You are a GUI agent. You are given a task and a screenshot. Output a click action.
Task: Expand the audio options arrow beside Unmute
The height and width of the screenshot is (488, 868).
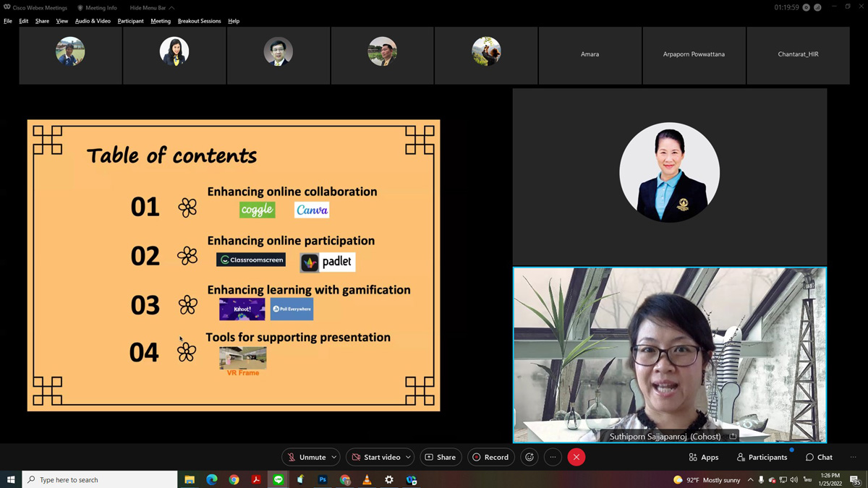334,457
